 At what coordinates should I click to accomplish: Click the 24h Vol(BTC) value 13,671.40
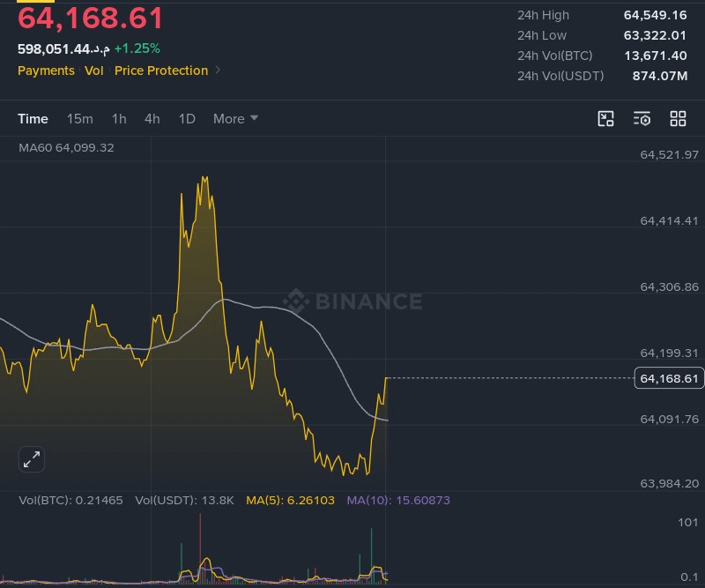coord(656,56)
